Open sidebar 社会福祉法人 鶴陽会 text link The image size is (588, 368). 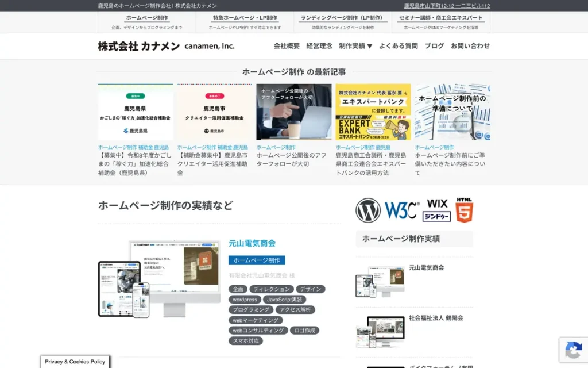tap(436, 318)
